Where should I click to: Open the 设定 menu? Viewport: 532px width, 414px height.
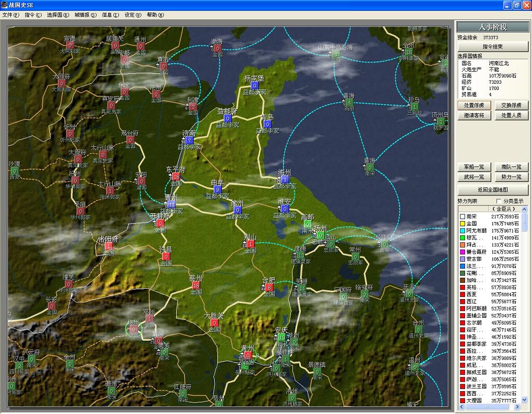click(132, 15)
